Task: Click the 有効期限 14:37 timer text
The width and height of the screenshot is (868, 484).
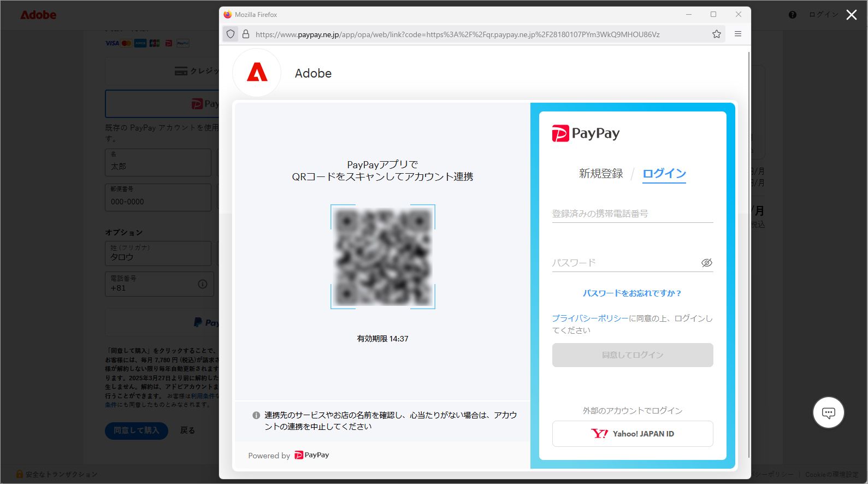Action: coord(382,339)
